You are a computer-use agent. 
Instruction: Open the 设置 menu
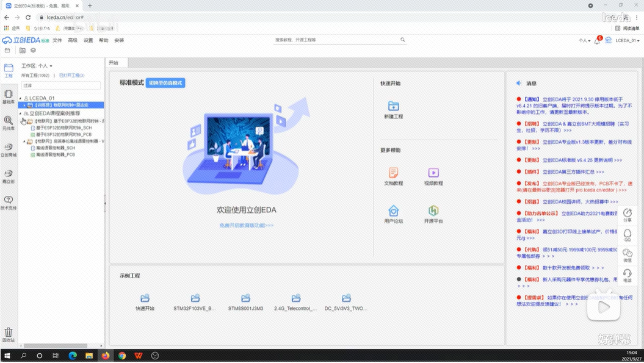point(89,40)
